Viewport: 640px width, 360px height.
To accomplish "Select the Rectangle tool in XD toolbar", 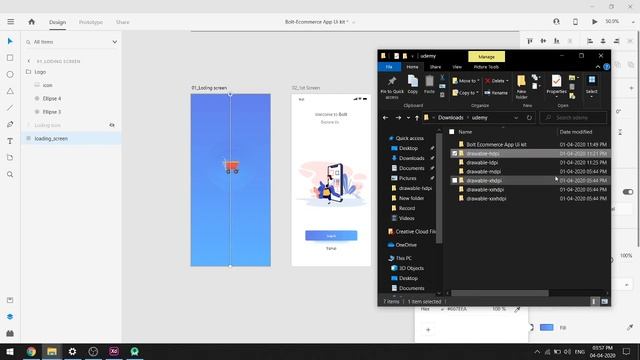I will [x=10, y=58].
